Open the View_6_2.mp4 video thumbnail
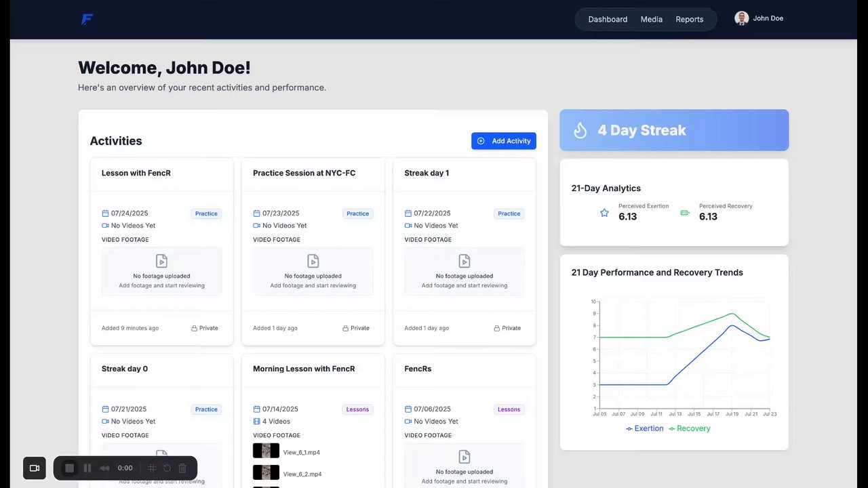 (266, 472)
